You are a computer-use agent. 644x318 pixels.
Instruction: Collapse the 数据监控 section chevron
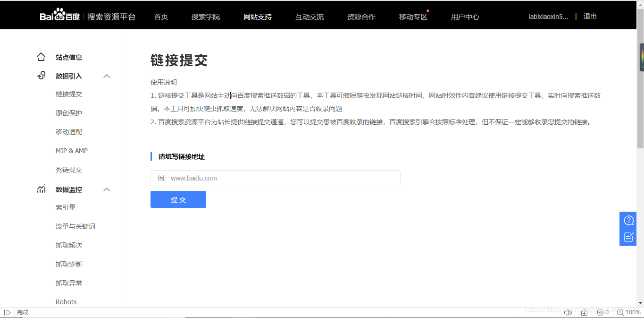pos(107,189)
